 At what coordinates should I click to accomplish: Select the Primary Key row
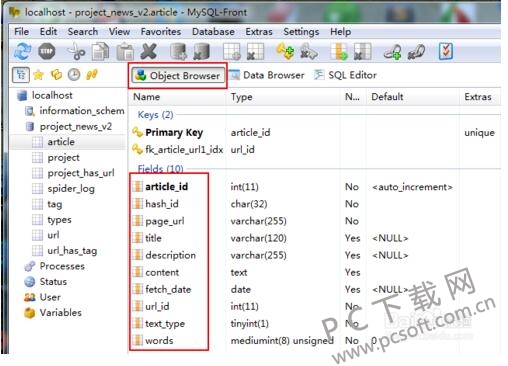pos(314,133)
